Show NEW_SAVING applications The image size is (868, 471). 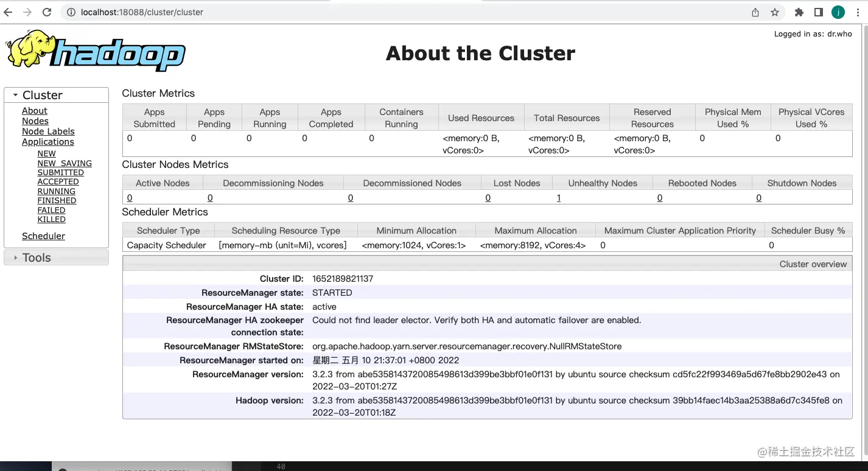coord(65,163)
